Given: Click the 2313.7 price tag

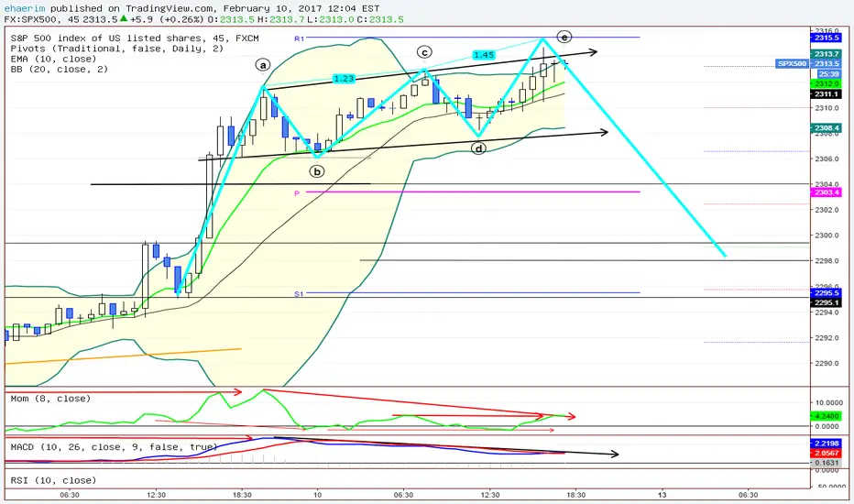Looking at the screenshot, I should point(827,54).
